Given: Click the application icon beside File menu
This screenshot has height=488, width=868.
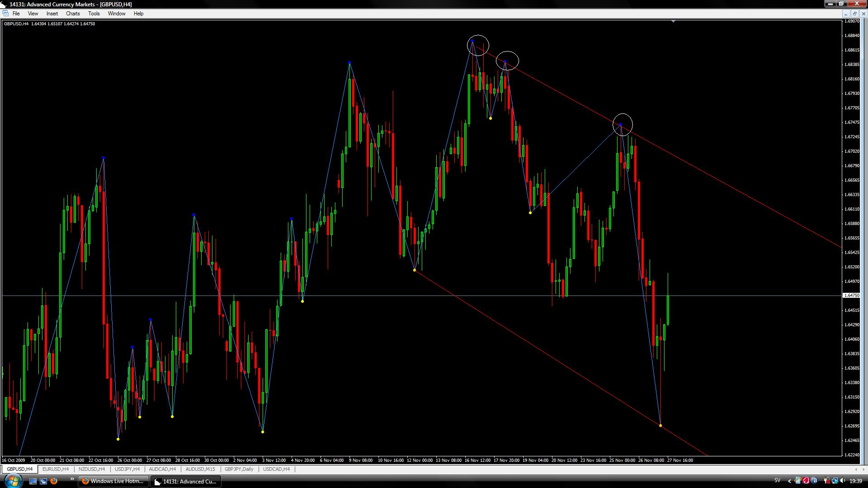Looking at the screenshot, I should tap(5, 14).
